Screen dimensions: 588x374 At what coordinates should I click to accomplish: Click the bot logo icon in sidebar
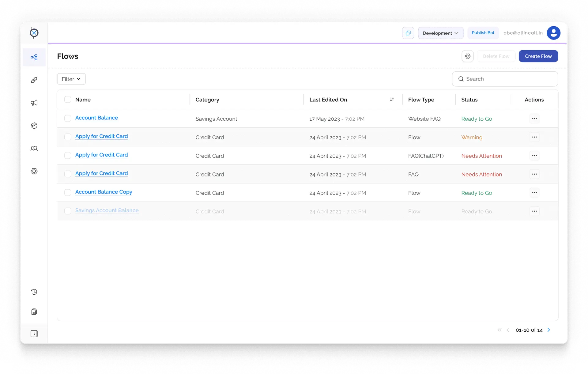point(34,33)
